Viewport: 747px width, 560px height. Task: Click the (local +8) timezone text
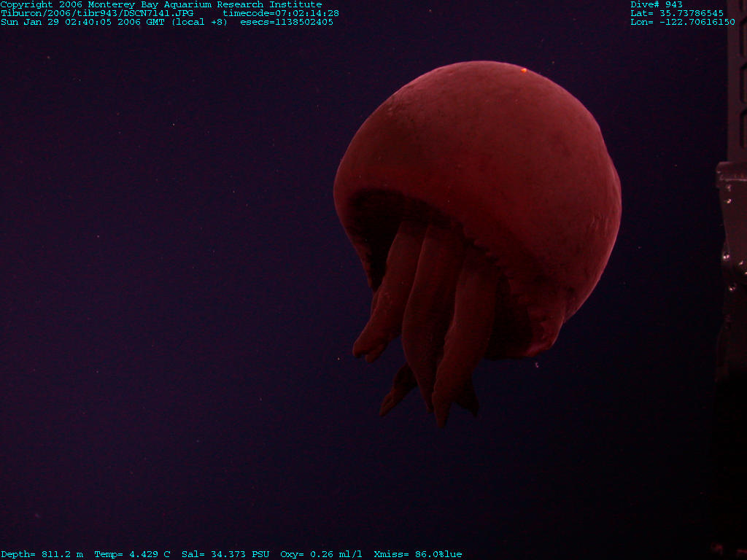click(x=199, y=22)
